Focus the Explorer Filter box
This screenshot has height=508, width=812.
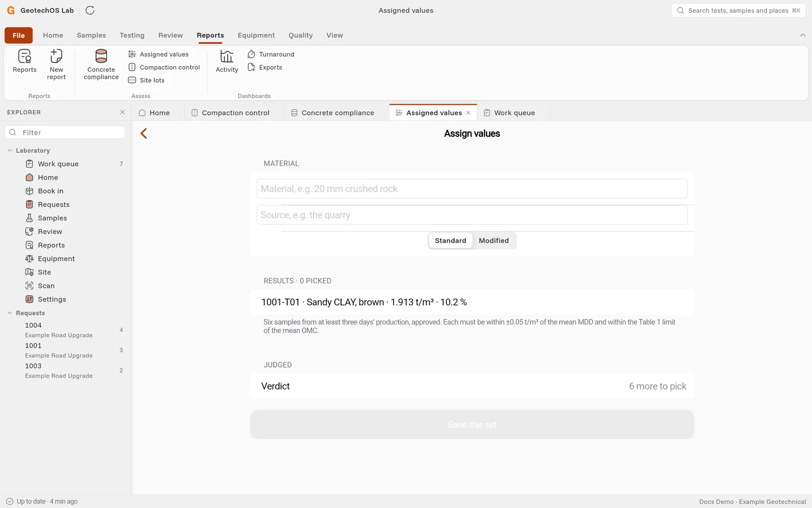[x=65, y=133]
